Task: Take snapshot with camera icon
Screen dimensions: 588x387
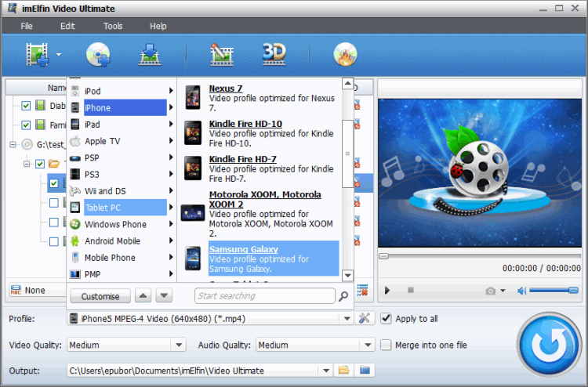Action: tap(491, 291)
